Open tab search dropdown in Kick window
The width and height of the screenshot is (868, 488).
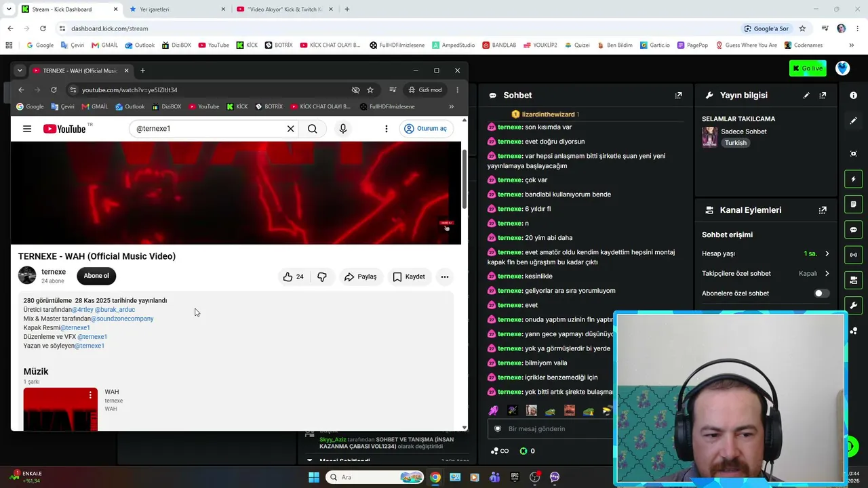pyautogui.click(x=9, y=9)
